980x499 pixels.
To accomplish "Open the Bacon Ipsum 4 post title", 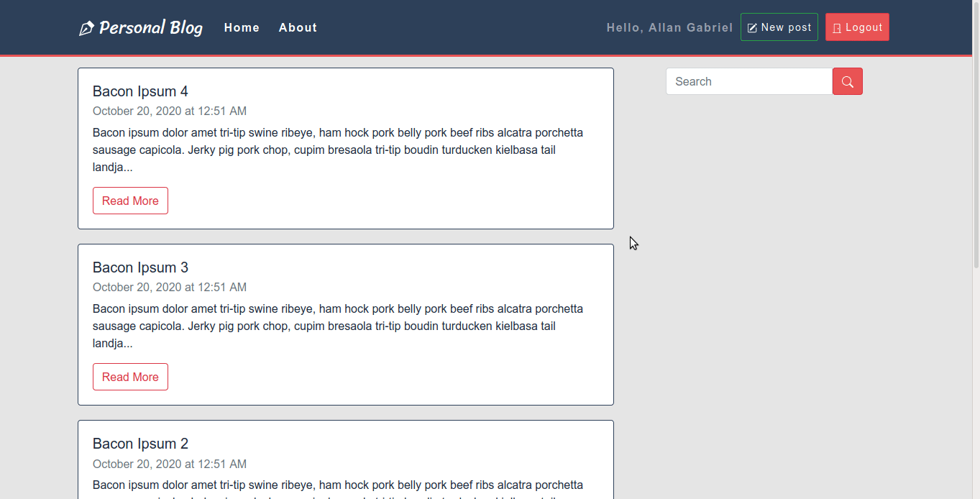I will pyautogui.click(x=140, y=91).
